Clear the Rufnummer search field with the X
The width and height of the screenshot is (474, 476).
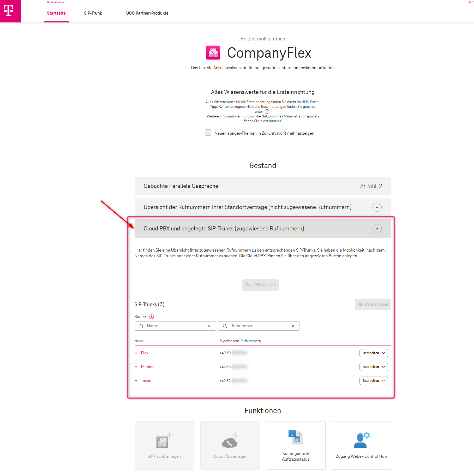click(293, 326)
